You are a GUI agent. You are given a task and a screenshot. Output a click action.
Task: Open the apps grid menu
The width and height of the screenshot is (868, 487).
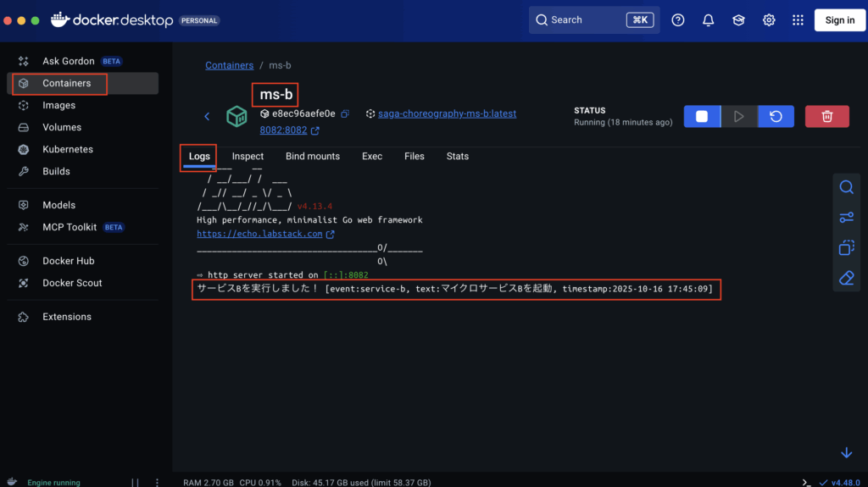798,20
